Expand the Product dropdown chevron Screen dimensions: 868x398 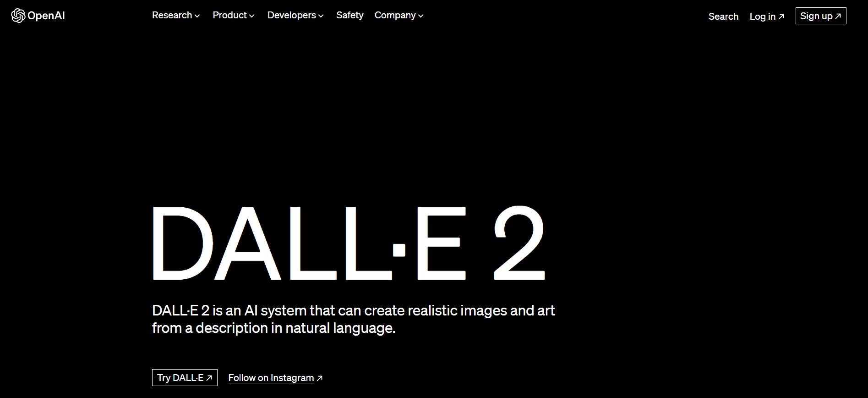pos(251,16)
